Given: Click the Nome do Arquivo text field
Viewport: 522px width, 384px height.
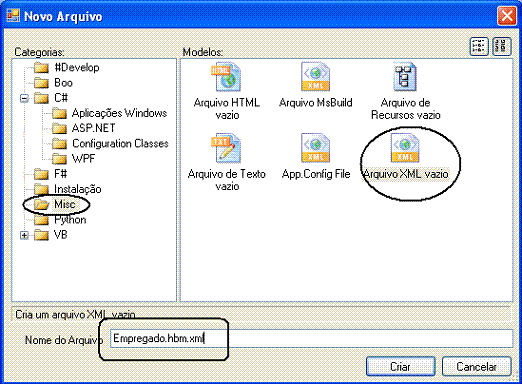Looking at the screenshot, I should pos(311,338).
